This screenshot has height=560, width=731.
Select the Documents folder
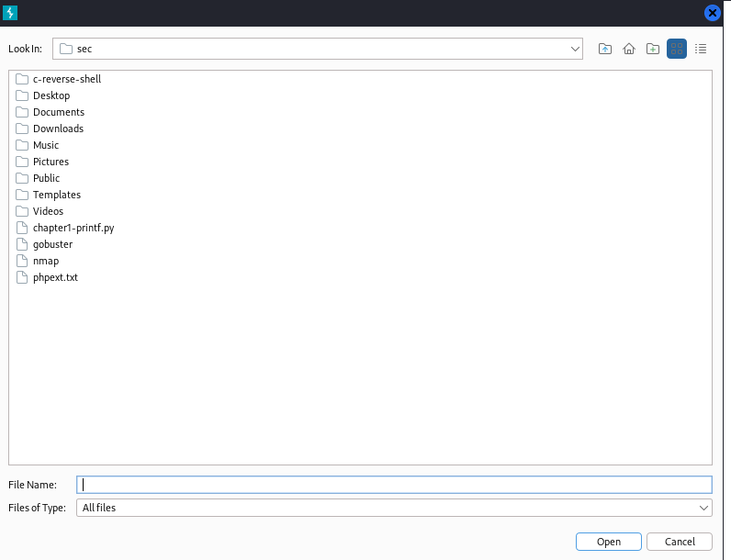[x=58, y=112]
